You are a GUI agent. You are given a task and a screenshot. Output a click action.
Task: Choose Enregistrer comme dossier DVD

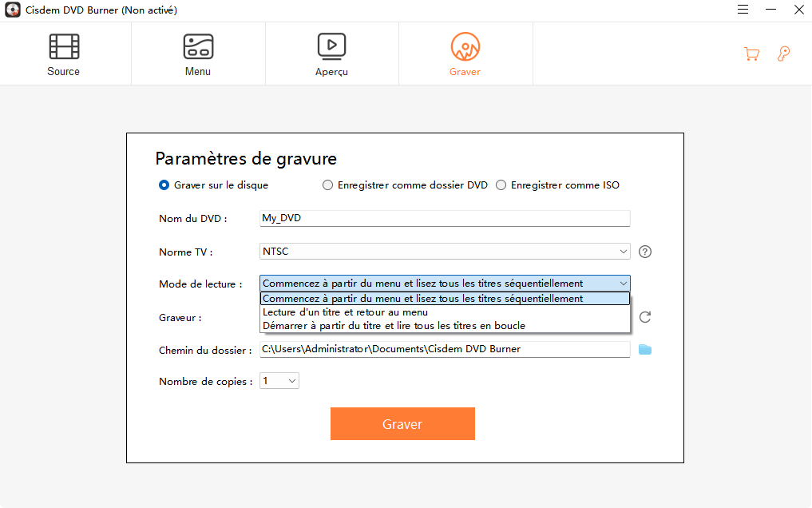coord(327,185)
